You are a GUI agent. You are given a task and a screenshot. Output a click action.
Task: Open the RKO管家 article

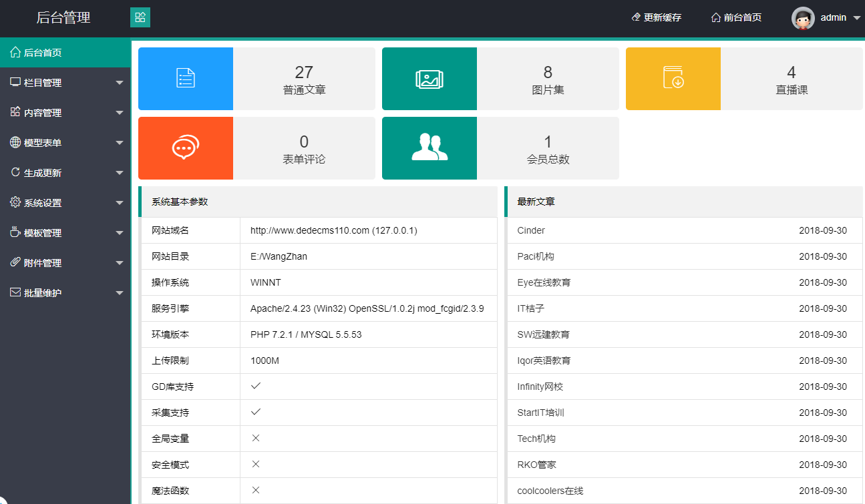536,465
